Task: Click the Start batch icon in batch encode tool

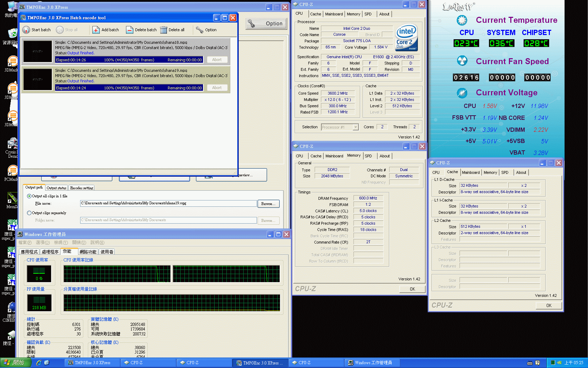Action: click(x=26, y=30)
